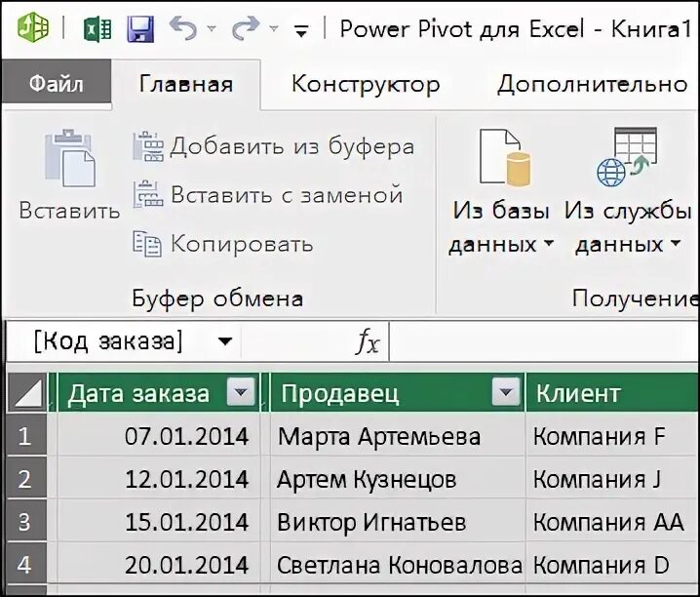Click the Копировать icon
Image resolution: width=700 pixels, height=597 pixels.
pos(147,244)
